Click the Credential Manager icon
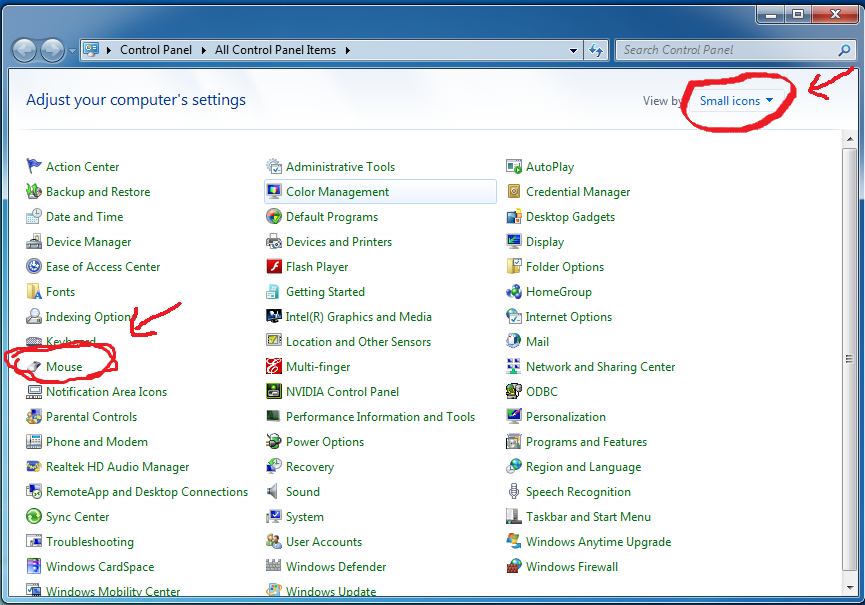The image size is (865, 605). point(514,191)
